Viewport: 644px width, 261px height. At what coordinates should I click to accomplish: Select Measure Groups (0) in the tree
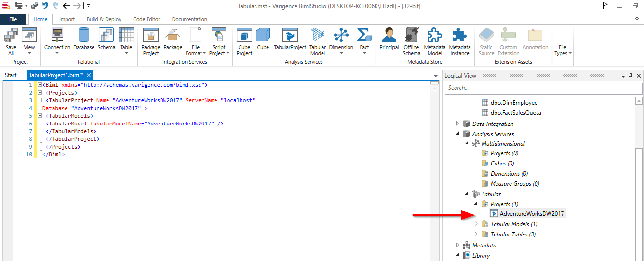515,184
